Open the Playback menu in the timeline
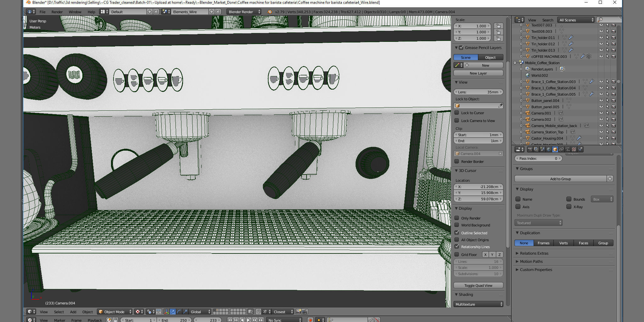The height and width of the screenshot is (322, 644). tap(95, 320)
